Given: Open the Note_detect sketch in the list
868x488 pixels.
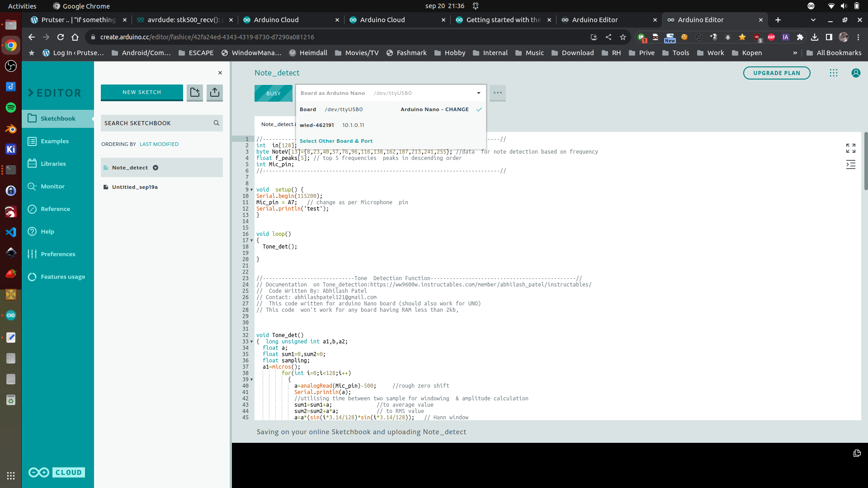Looking at the screenshot, I should click(162, 168).
